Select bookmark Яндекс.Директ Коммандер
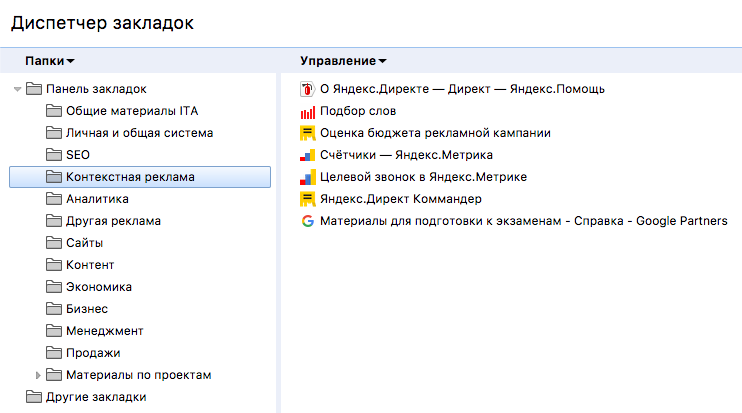 (400, 199)
